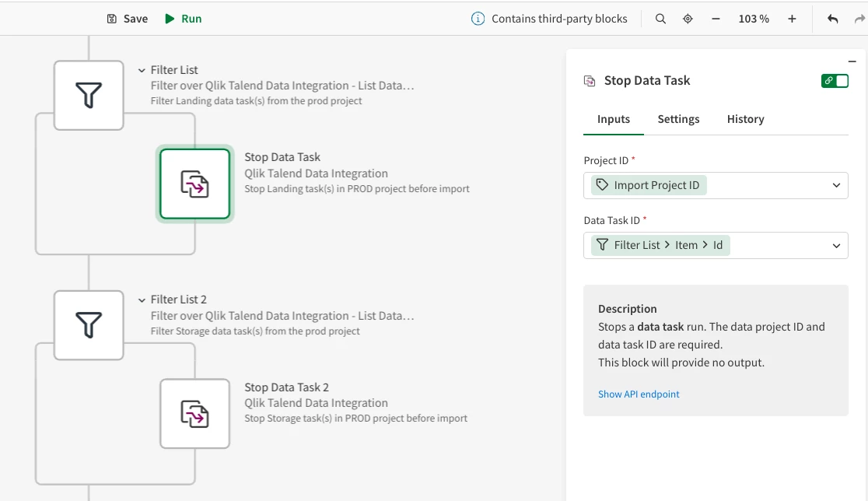Undo the last action with the undo arrow
This screenshot has height=501, width=868.
pos(832,19)
